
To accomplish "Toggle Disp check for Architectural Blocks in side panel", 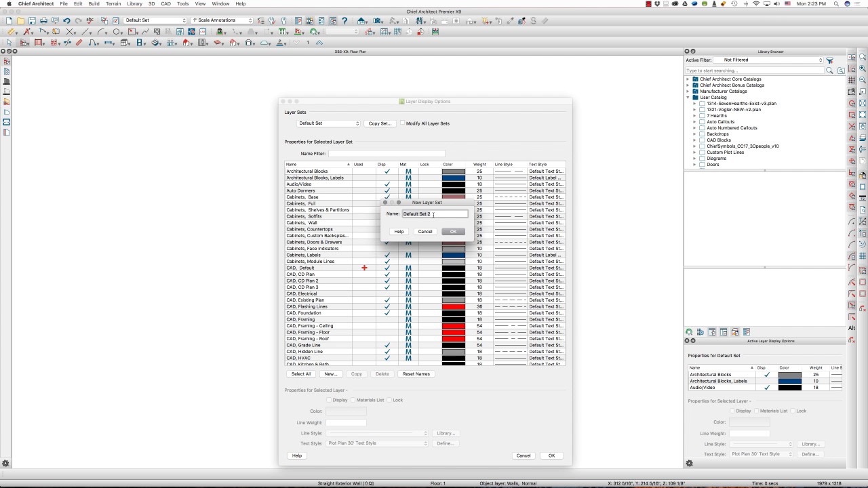I will [x=767, y=375].
